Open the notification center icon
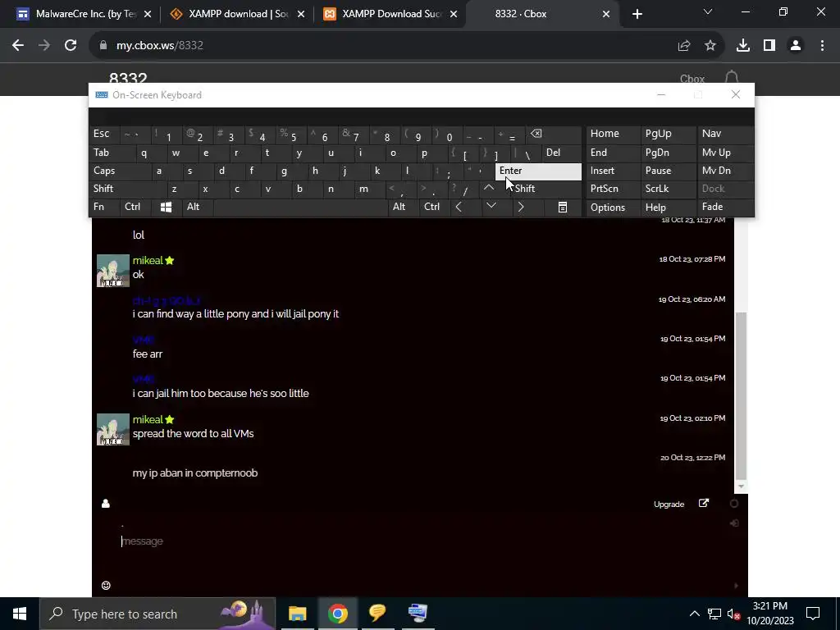 [813, 614]
